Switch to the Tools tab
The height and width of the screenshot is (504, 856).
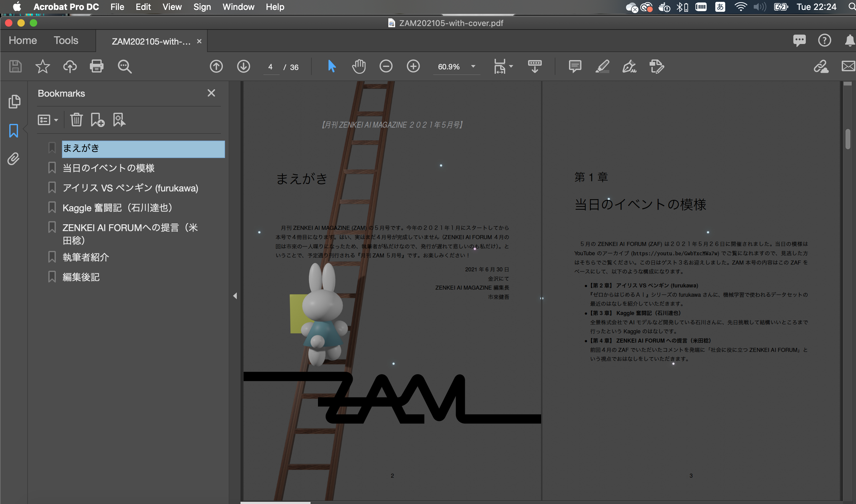[x=66, y=40]
